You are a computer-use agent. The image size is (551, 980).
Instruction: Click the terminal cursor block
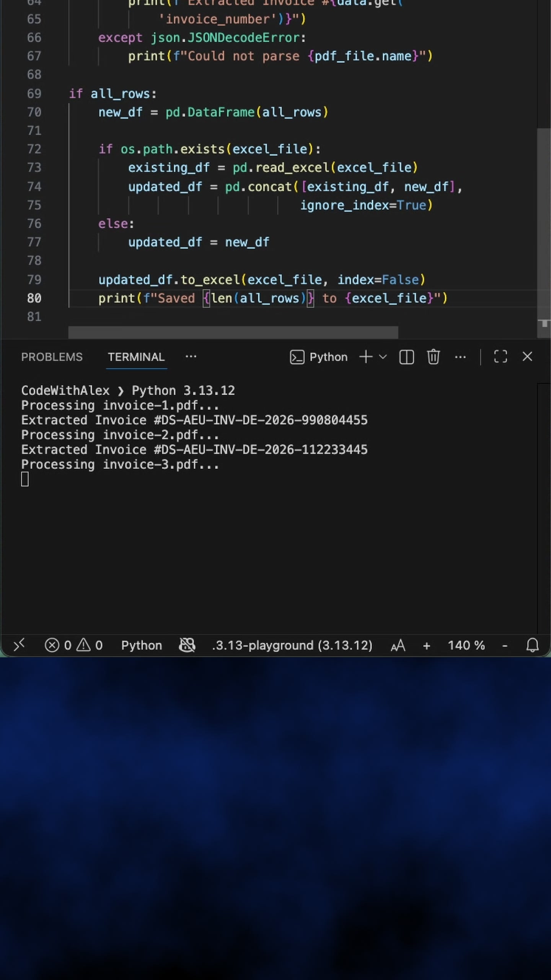click(25, 479)
